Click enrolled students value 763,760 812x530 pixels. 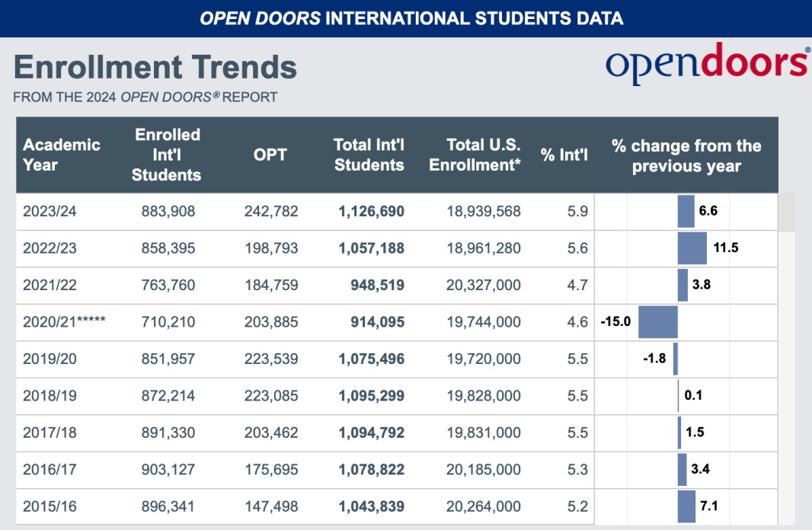pos(168,285)
